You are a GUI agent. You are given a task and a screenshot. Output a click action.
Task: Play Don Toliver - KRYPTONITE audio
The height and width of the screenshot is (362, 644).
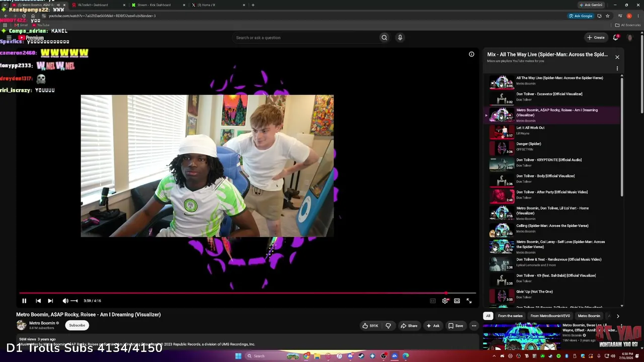pos(552,163)
